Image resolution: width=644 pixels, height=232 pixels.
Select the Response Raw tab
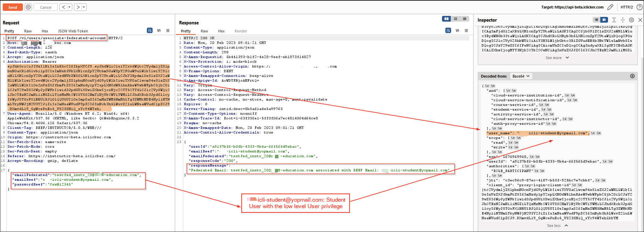204,31
